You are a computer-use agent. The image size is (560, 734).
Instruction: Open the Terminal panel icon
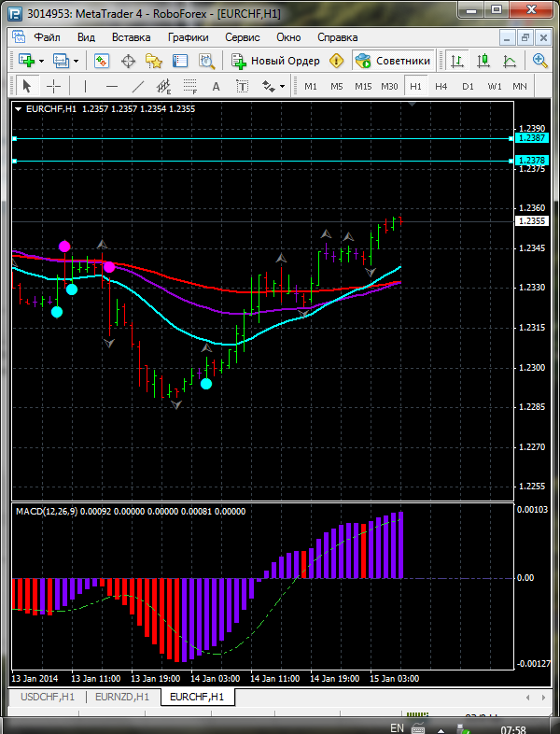(180, 61)
